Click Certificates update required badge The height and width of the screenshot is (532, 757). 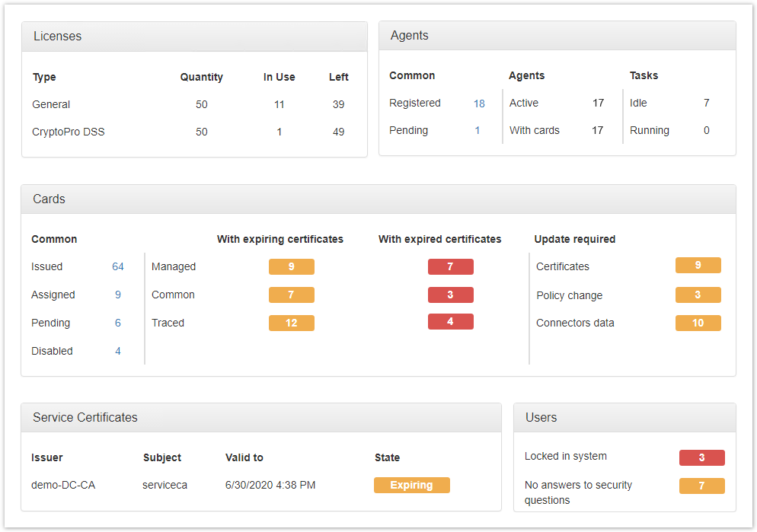698,266
